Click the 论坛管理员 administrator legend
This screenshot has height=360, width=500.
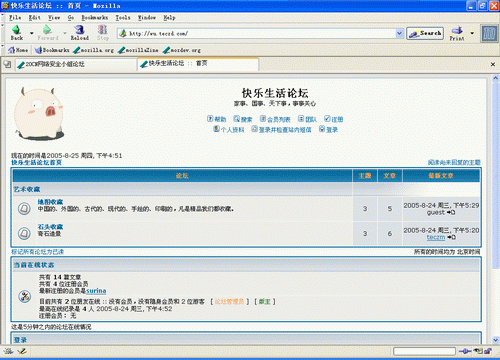(229, 301)
